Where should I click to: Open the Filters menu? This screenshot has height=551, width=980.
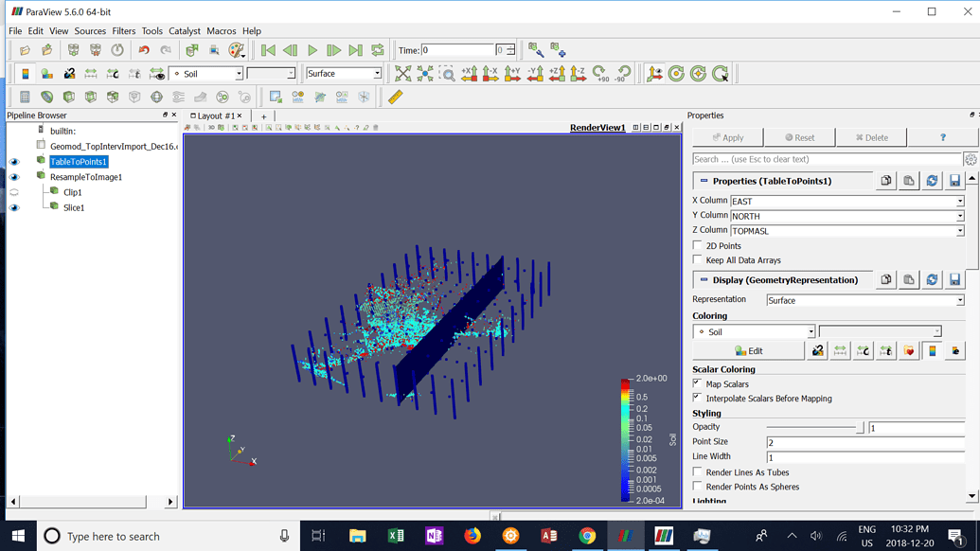pyautogui.click(x=124, y=30)
